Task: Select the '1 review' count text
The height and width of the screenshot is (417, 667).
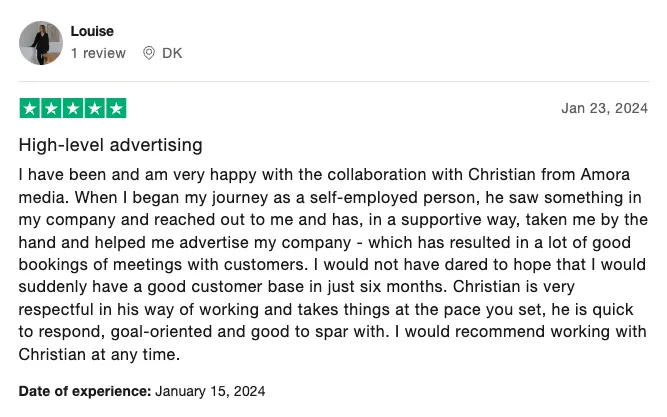Action: pos(98,53)
